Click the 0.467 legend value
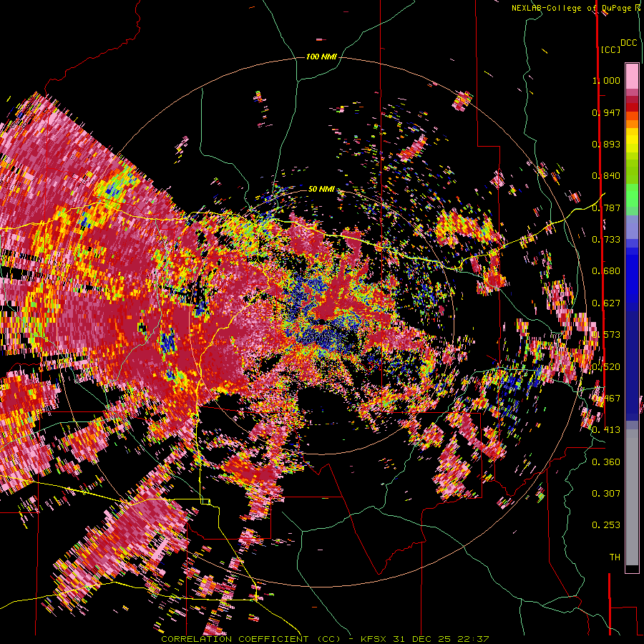The height and width of the screenshot is (644, 644). tap(606, 399)
